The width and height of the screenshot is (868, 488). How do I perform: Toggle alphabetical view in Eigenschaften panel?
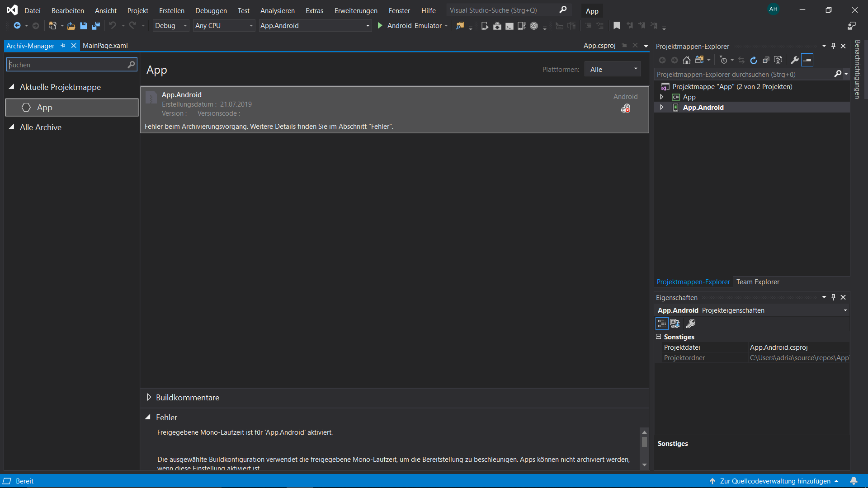coord(675,324)
